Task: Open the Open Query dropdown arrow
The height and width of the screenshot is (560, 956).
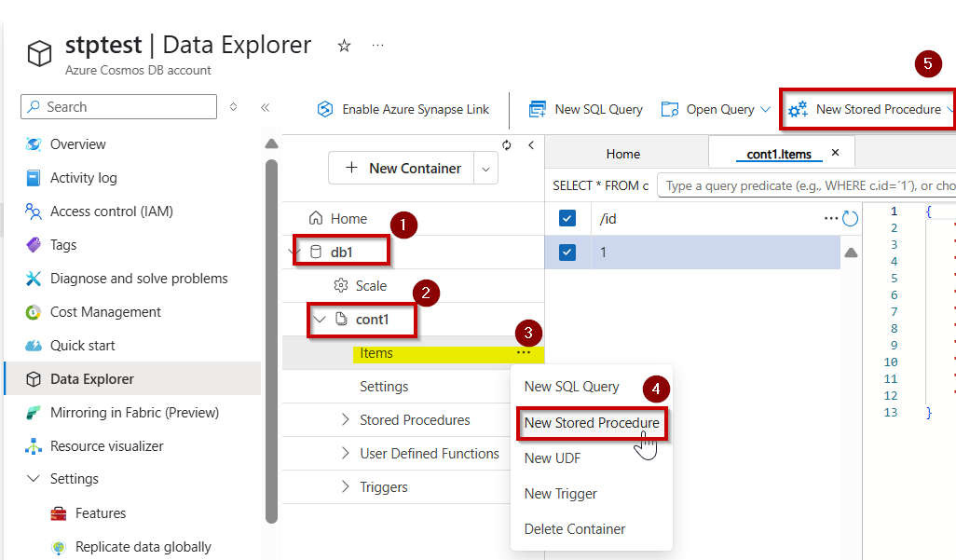Action: [765, 109]
